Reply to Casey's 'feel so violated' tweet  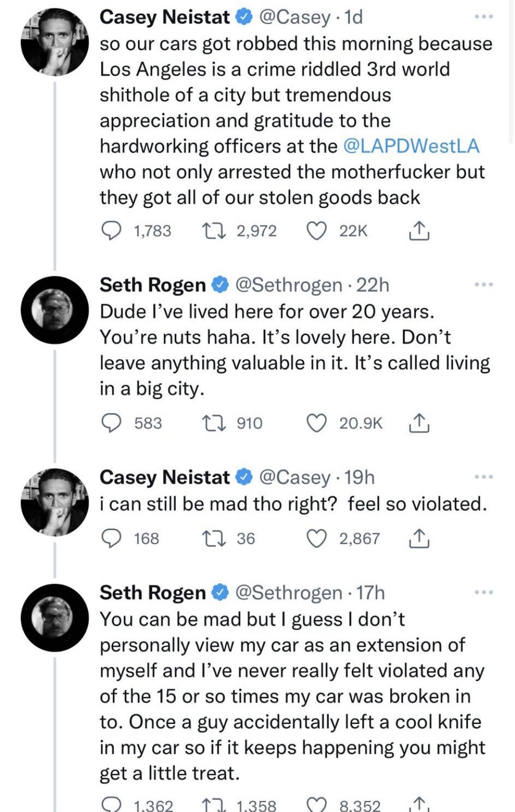(x=110, y=538)
